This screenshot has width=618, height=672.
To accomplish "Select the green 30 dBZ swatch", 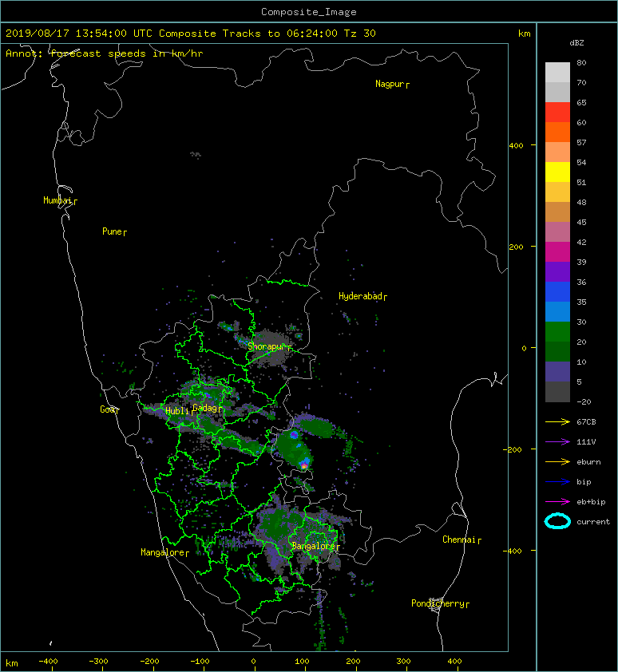I will point(557,331).
